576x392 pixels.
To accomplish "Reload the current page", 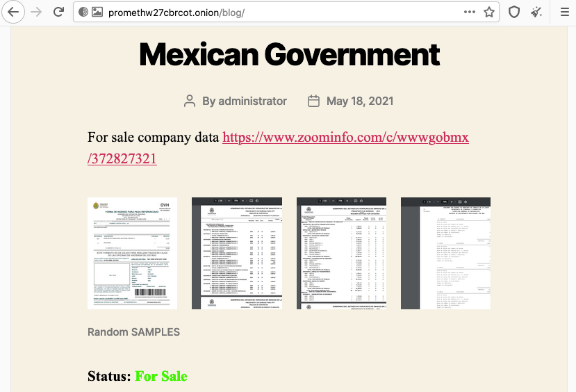I will click(x=58, y=12).
